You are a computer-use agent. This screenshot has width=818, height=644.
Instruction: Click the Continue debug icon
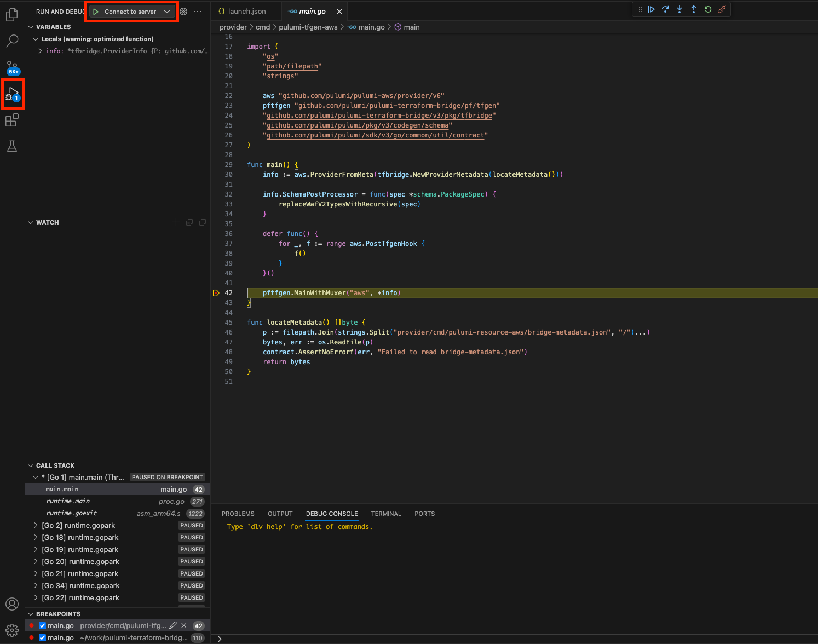pyautogui.click(x=652, y=9)
